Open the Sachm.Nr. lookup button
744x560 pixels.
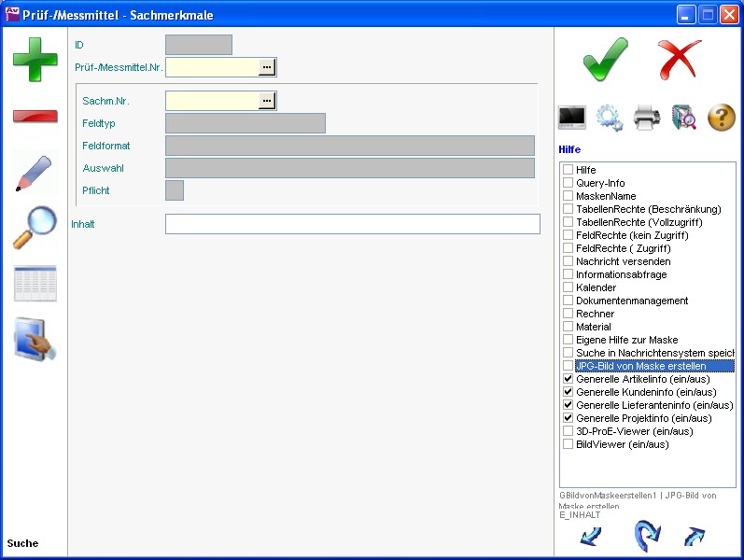coord(267,101)
